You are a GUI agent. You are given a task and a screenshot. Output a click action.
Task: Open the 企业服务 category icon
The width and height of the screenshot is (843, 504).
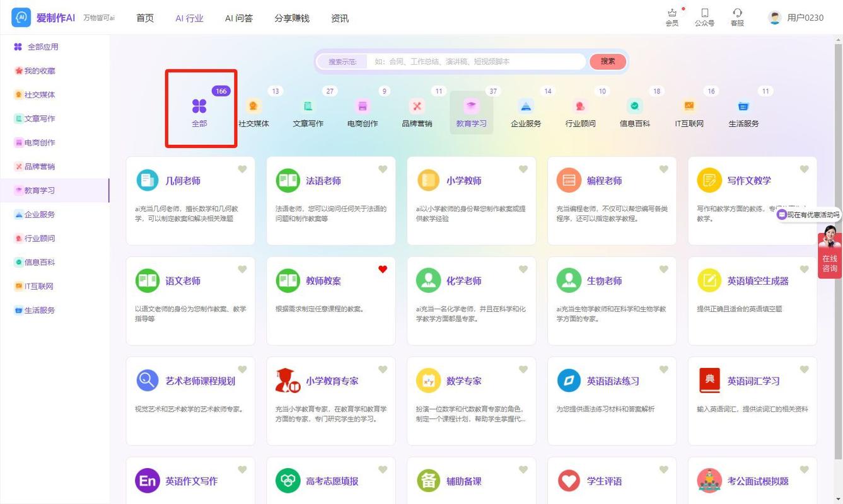pos(526,106)
